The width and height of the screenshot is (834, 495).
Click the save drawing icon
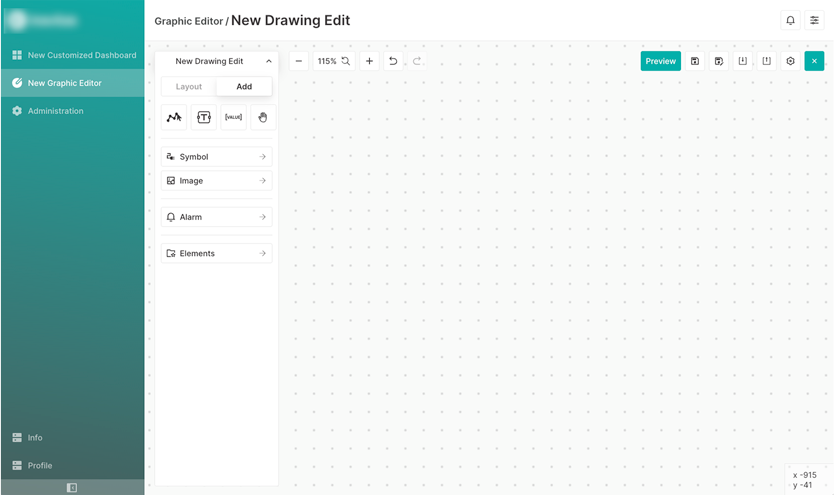(695, 61)
